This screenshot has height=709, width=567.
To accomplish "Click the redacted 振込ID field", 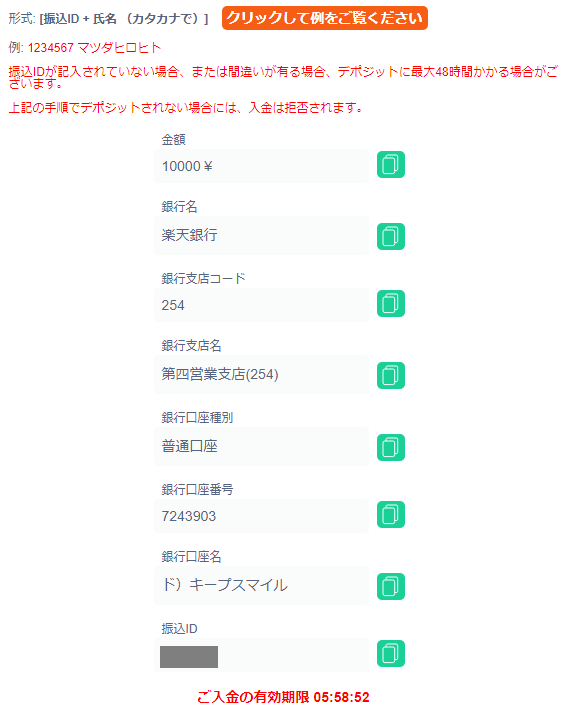I will tap(261, 655).
